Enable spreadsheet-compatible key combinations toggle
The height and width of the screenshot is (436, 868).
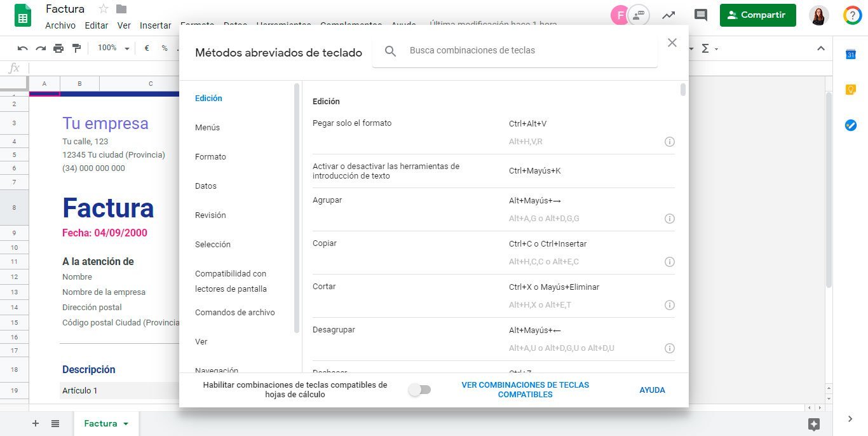pos(419,390)
